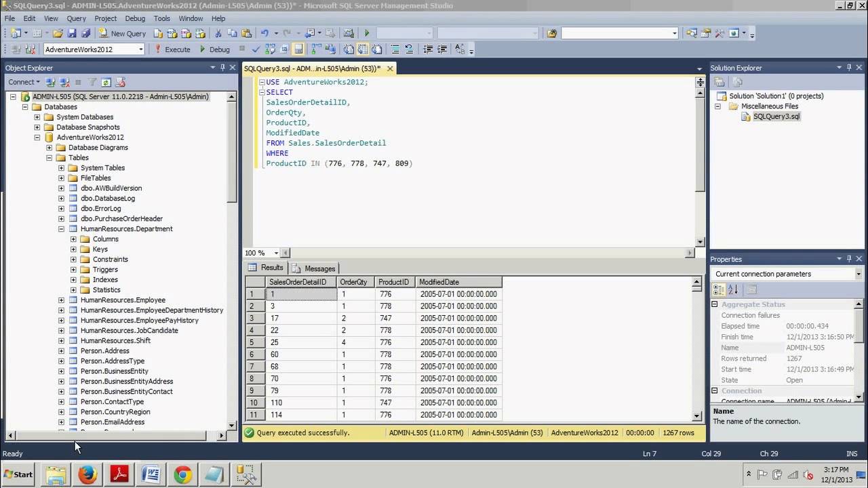The image size is (868, 488).
Task: Pin the Solution Explorer panel
Action: click(x=849, y=68)
